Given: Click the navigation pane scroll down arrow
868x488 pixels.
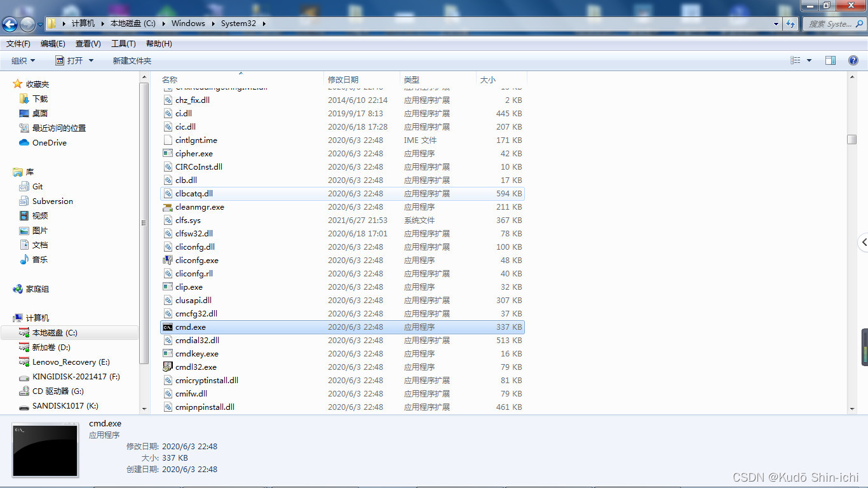Looking at the screenshot, I should [144, 409].
